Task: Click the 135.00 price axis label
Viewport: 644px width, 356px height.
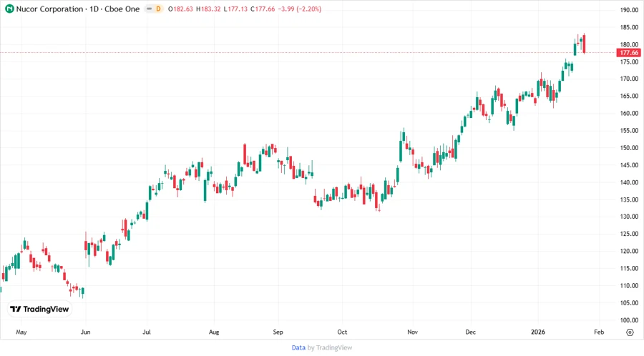Action: (x=629, y=199)
